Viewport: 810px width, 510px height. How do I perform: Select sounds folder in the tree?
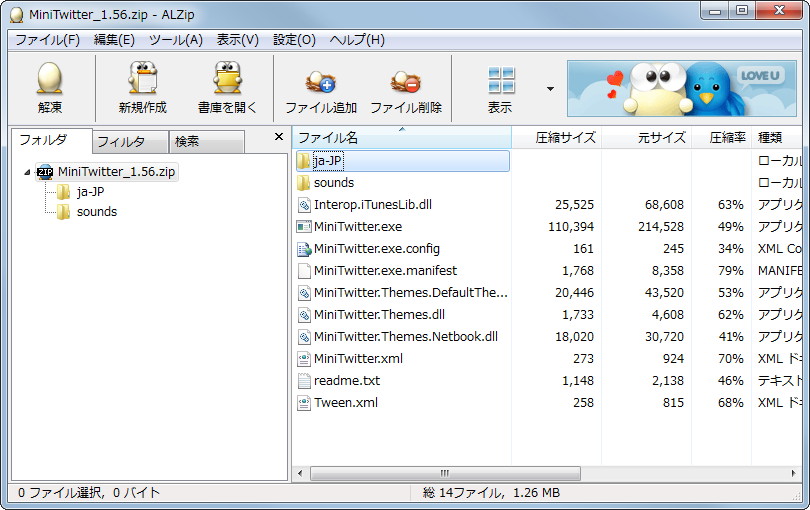[x=97, y=212]
